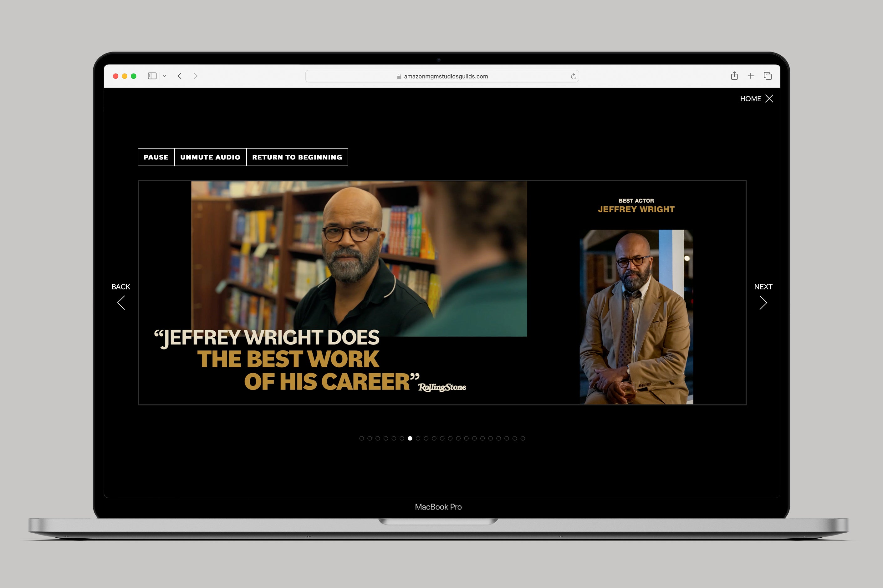Click the X close icon top right
The image size is (883, 588).
[x=769, y=98]
